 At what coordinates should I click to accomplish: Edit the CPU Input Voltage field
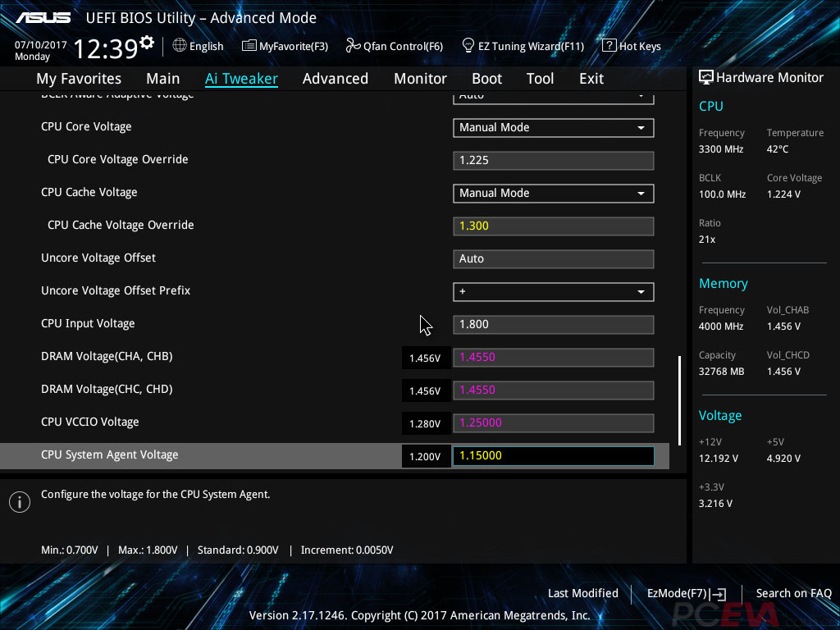(554, 325)
